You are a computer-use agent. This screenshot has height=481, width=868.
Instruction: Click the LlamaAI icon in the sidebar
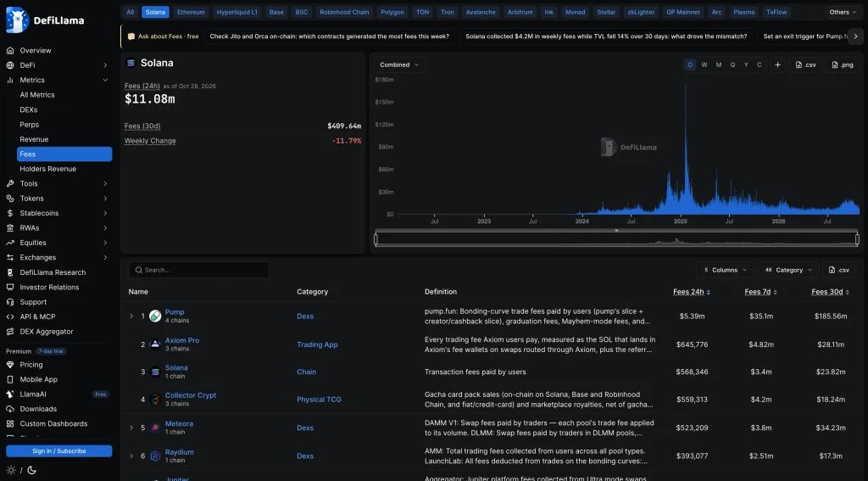[10, 394]
